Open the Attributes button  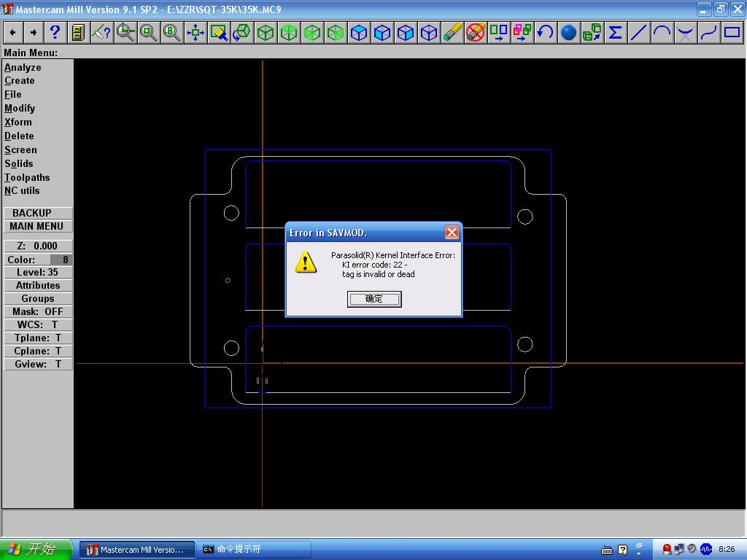click(38, 286)
